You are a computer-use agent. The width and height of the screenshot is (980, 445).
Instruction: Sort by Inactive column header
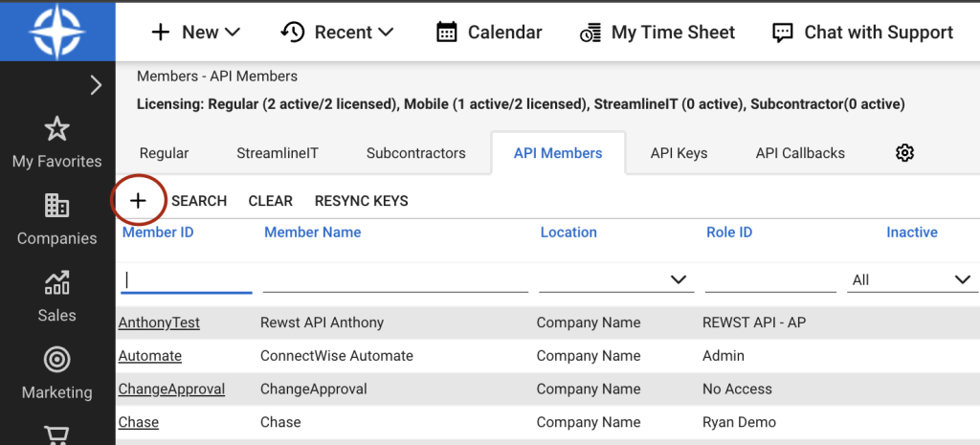(x=912, y=233)
